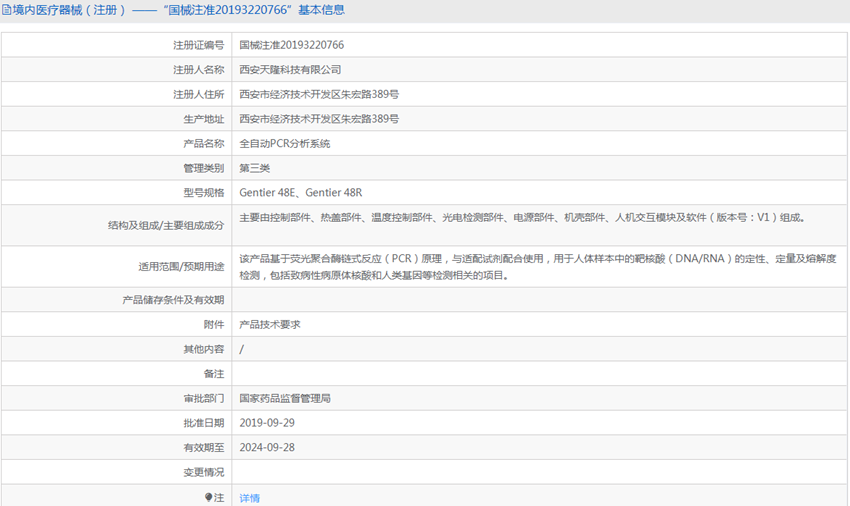Viewport: 850px width, 506px height.
Task: Click model value Gentier 48E、Gentier 48R
Action: click(301, 193)
